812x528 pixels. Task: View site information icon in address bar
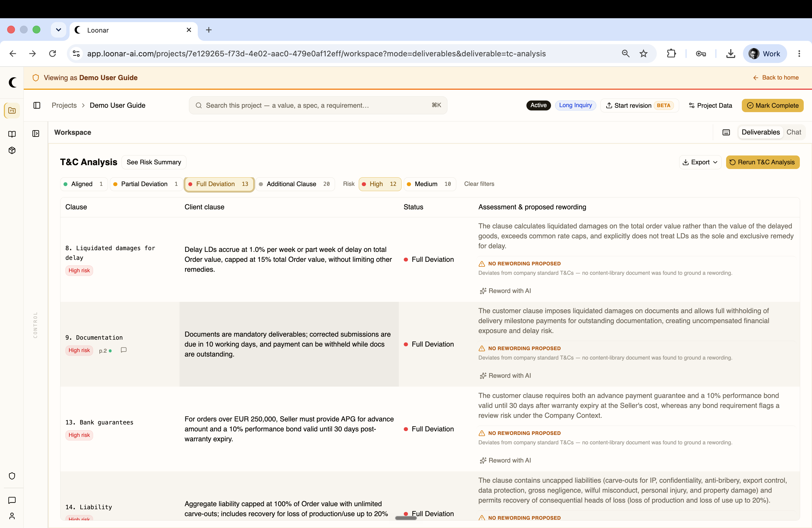pos(77,54)
